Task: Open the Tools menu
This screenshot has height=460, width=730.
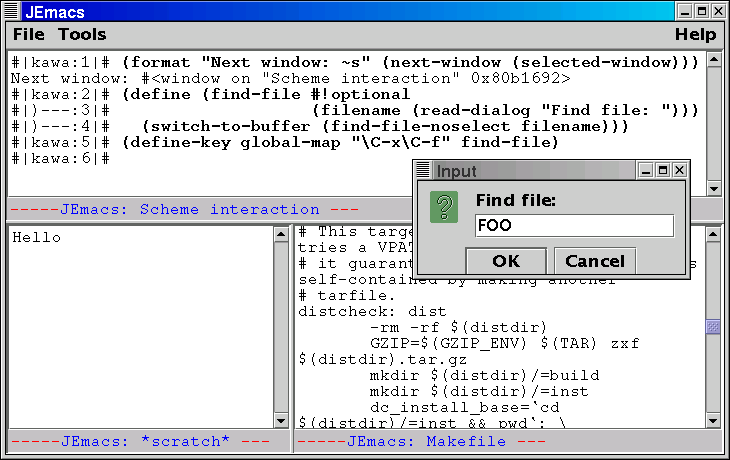Action: pos(82,35)
